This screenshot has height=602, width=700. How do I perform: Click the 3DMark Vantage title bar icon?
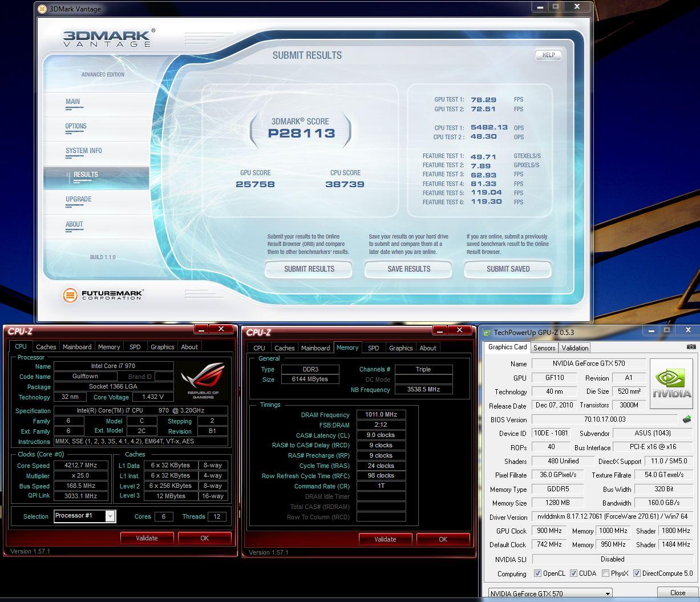[43, 9]
